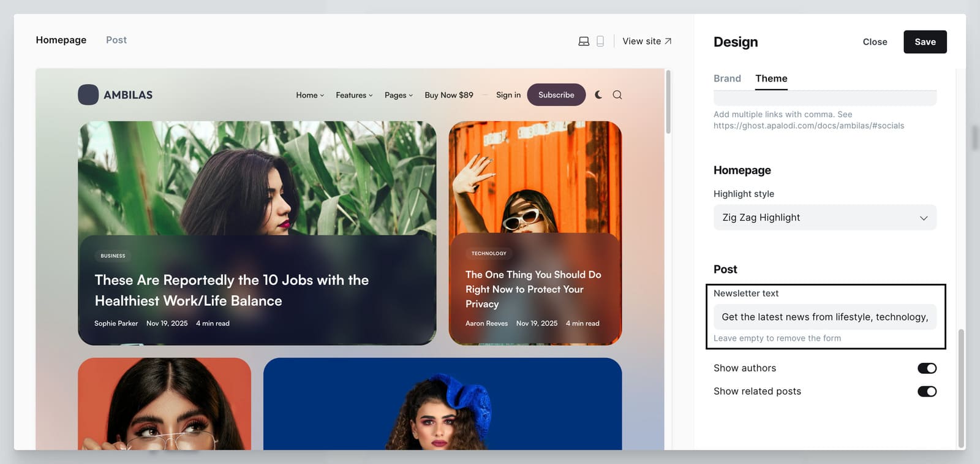Toggle the Show related posts switch
980x464 pixels.
point(926,392)
